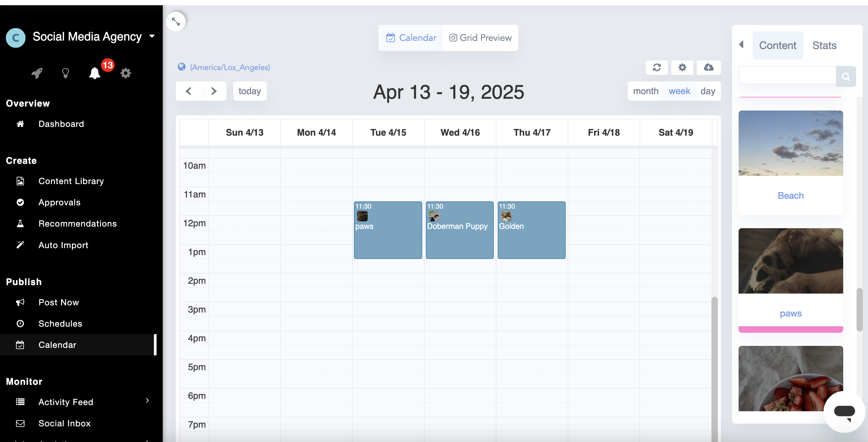
Task: Open calendar settings via the gear icon
Action: pyautogui.click(x=682, y=67)
